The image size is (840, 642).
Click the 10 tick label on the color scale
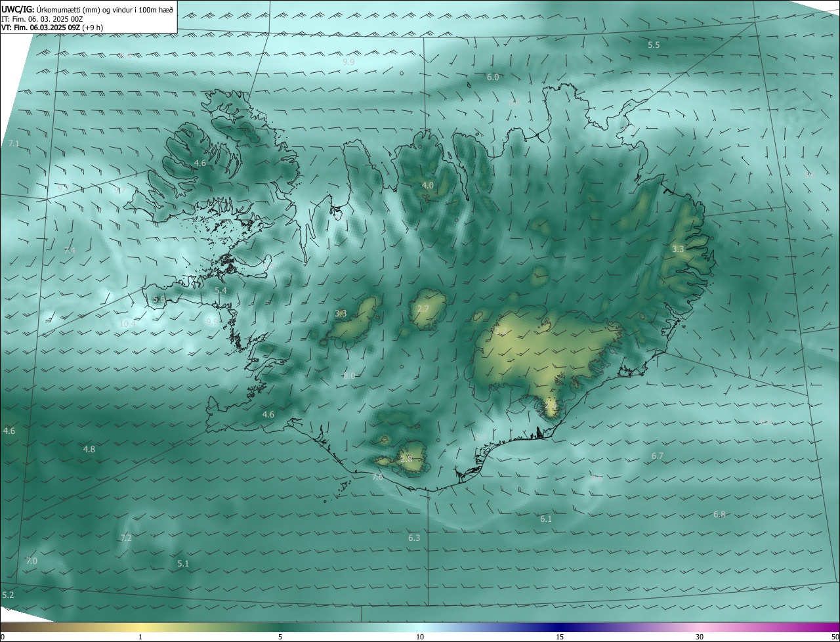[420, 637]
